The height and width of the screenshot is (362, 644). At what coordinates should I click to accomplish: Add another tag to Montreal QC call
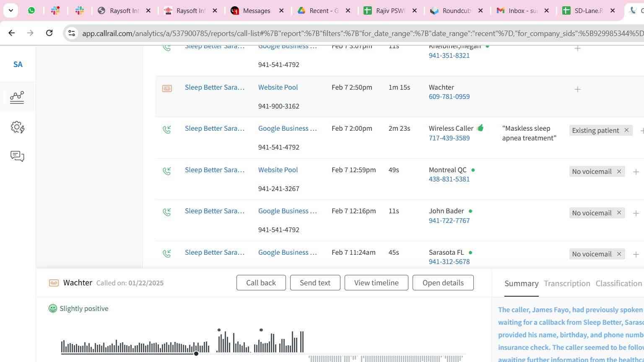636,172
